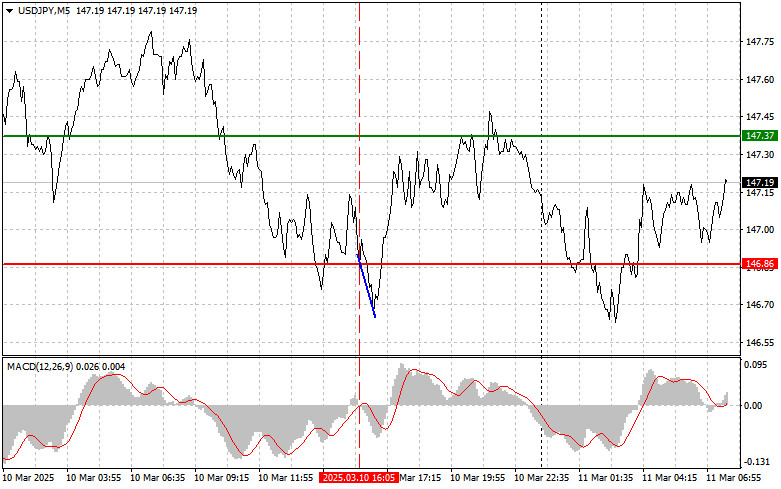Screen dimensions: 781x489
Task: Click the 0.00 MACD zero level label
Action: point(754,405)
